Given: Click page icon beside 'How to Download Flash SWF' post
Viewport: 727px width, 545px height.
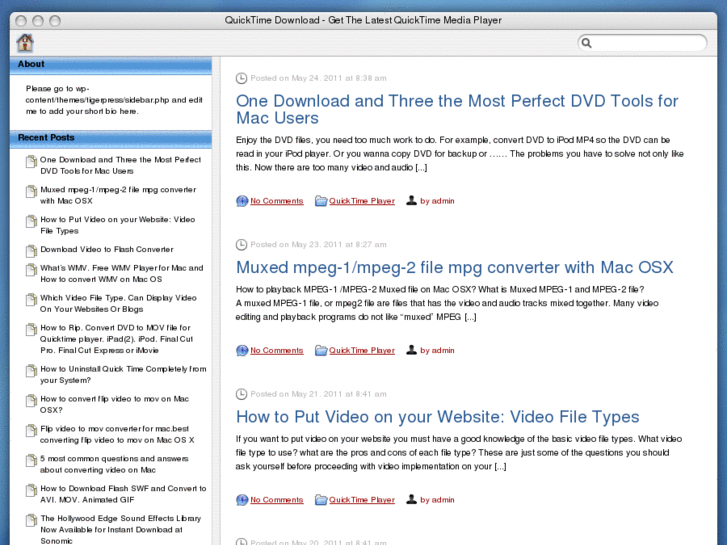Looking at the screenshot, I should coord(31,490).
